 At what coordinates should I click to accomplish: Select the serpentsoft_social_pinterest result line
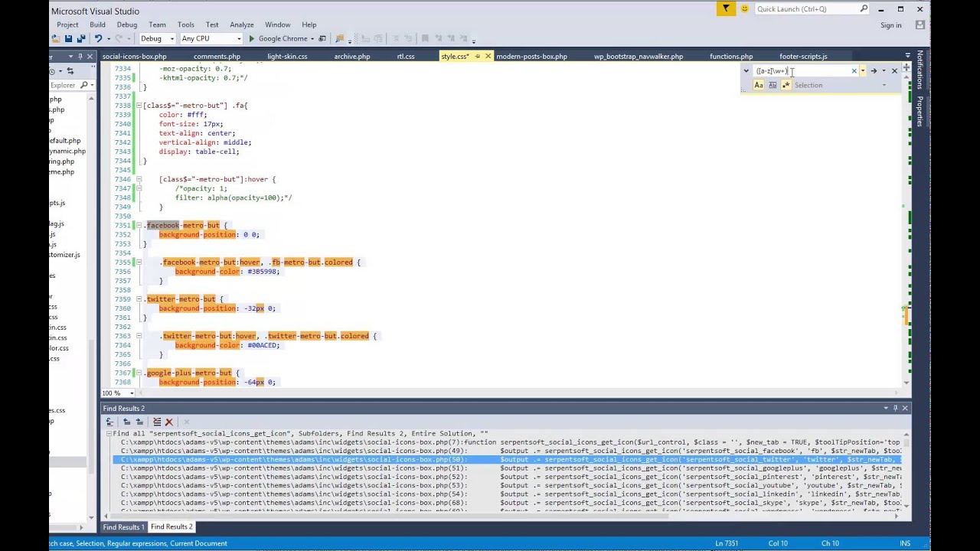pyautogui.click(x=511, y=477)
